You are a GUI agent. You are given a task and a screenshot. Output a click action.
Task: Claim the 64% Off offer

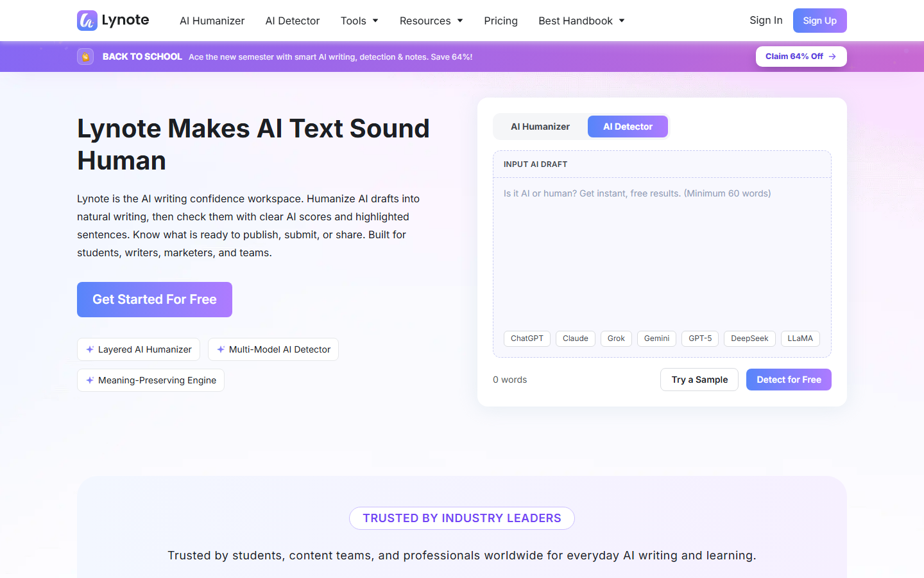pyautogui.click(x=801, y=57)
